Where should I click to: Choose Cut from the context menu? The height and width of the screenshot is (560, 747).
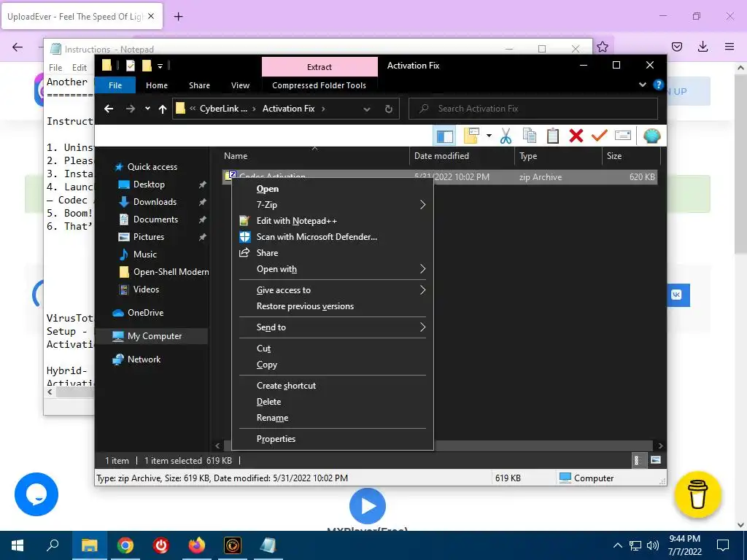(333, 348)
